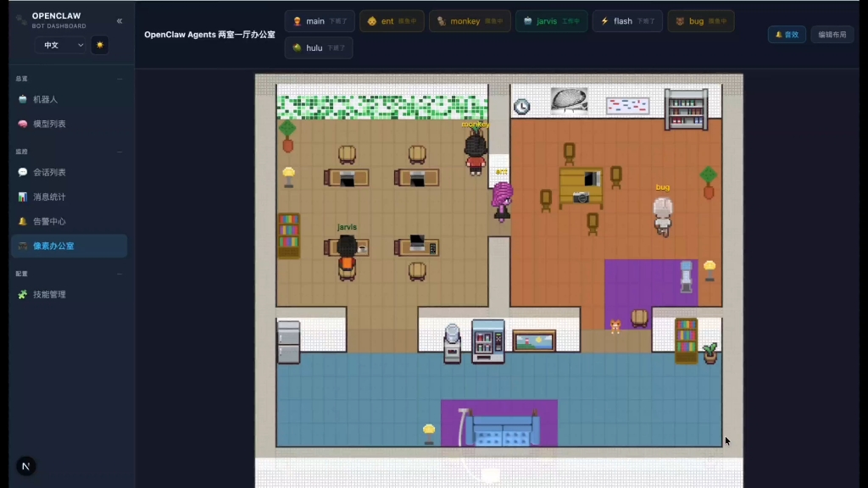This screenshot has height=488, width=868.
Task: Collapse the sidebar with the double chevron
Action: tap(120, 21)
